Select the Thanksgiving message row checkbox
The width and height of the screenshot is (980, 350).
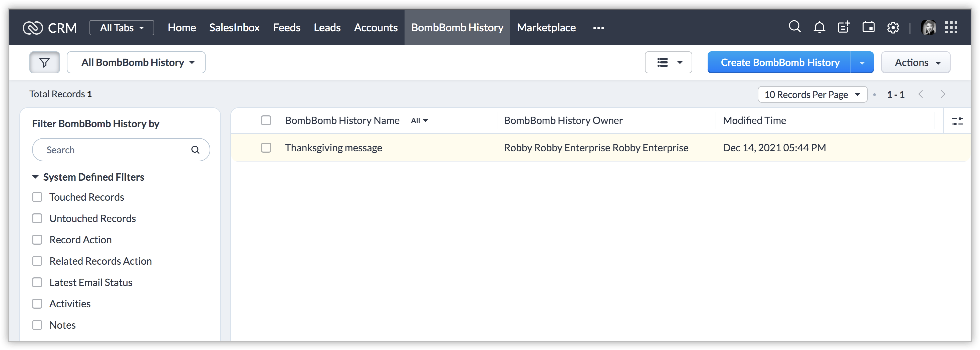pyautogui.click(x=266, y=148)
